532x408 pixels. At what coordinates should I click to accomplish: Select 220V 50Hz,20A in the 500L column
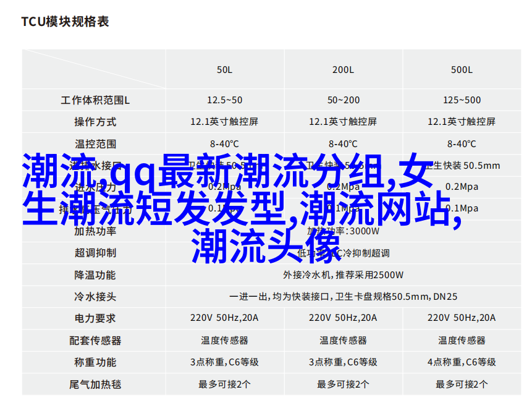pos(462,318)
